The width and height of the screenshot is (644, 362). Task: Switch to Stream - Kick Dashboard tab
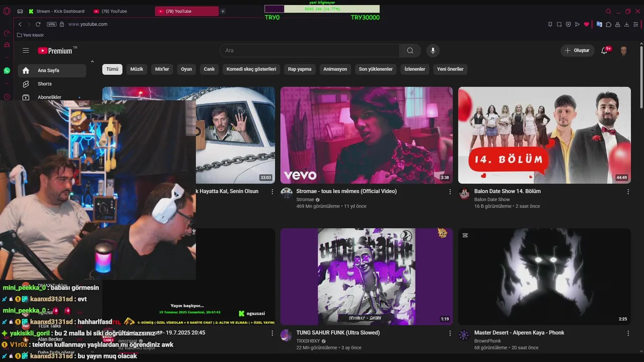point(56,11)
